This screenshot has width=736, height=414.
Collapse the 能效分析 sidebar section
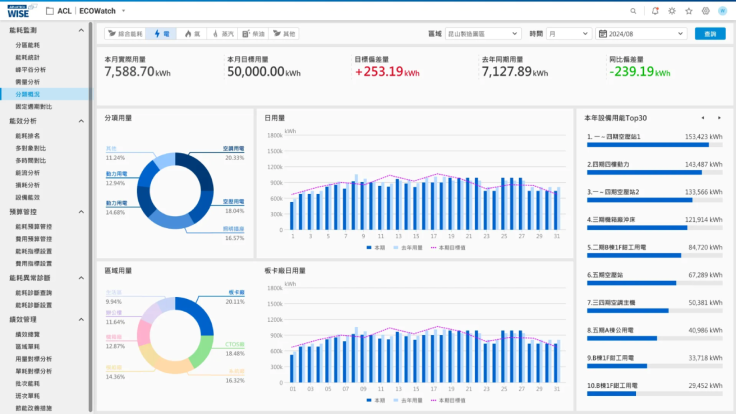(81, 121)
